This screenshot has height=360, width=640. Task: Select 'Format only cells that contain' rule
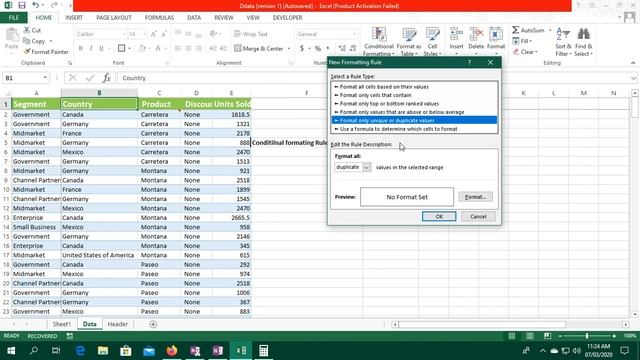(414, 95)
